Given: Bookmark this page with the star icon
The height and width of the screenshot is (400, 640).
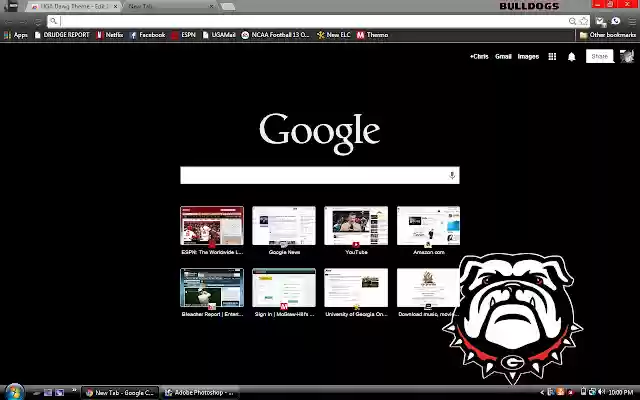Looking at the screenshot, I should coord(584,21).
